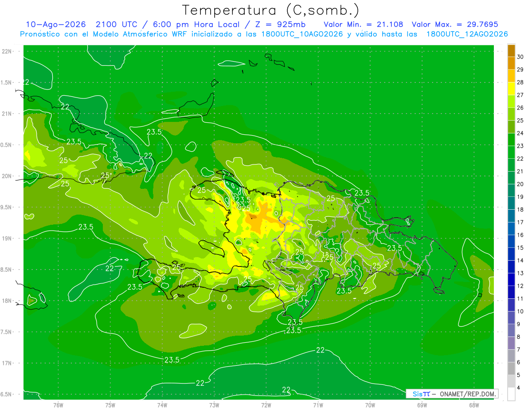Image resolution: width=532 pixels, height=411 pixels.
Task: Click the '73W' longitude axis label
Action: (214, 405)
